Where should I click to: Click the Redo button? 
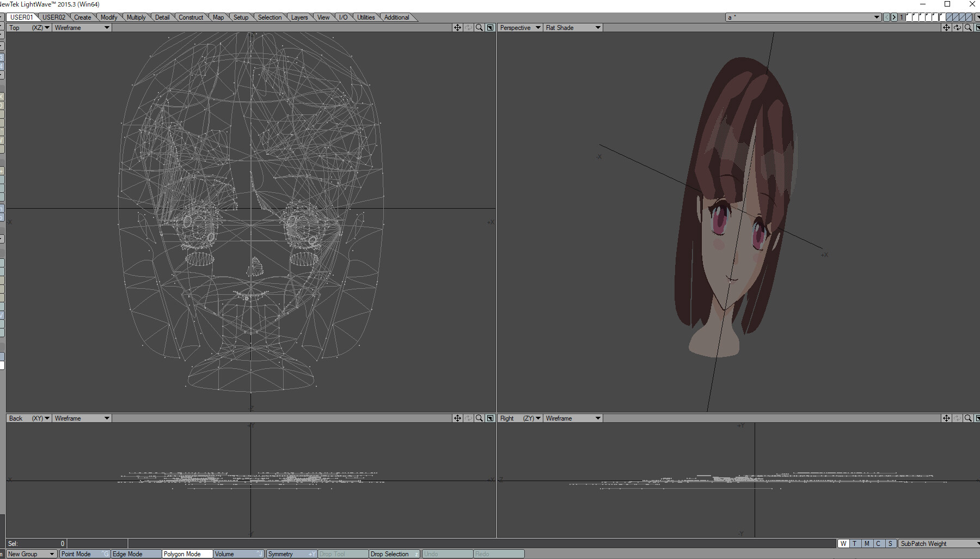click(x=499, y=554)
